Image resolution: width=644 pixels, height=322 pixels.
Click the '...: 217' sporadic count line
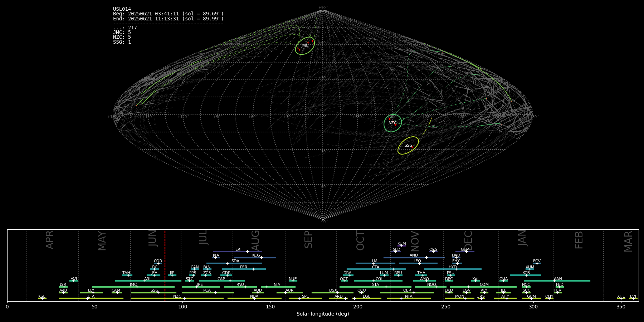pos(125,28)
